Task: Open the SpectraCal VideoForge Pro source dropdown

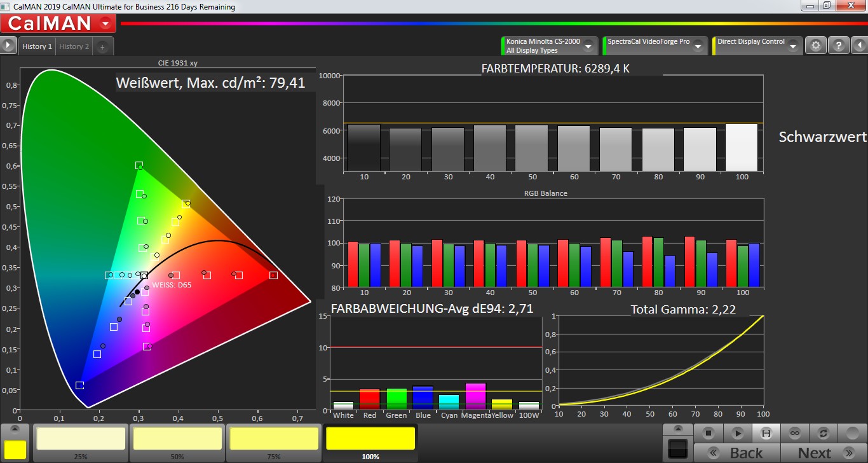Action: (x=654, y=46)
